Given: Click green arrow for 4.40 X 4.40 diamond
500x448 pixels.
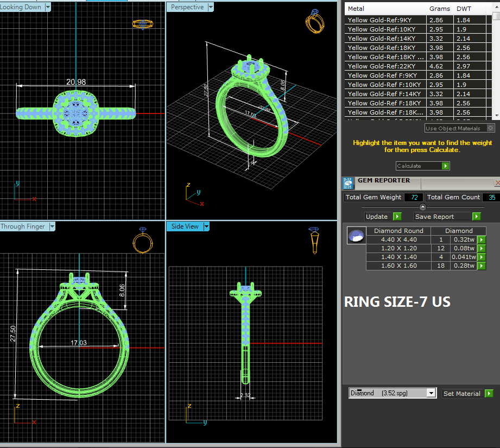Looking at the screenshot, I should point(481,240).
